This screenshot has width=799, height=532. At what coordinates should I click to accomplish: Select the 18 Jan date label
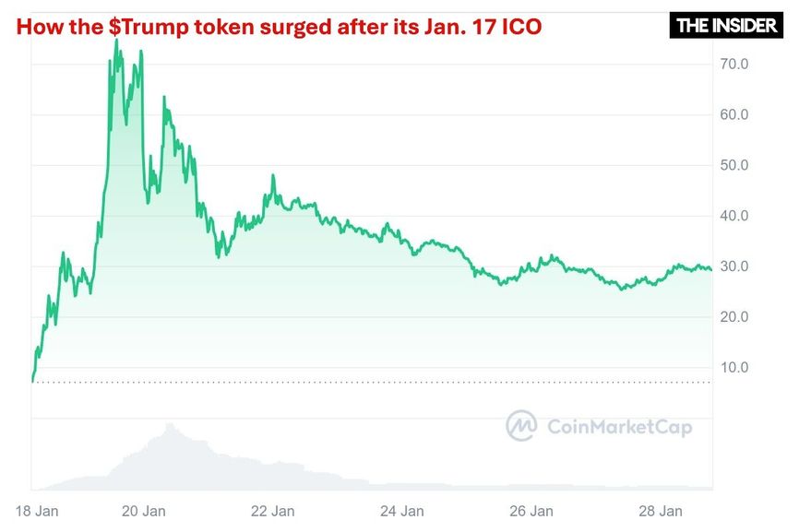click(x=37, y=511)
